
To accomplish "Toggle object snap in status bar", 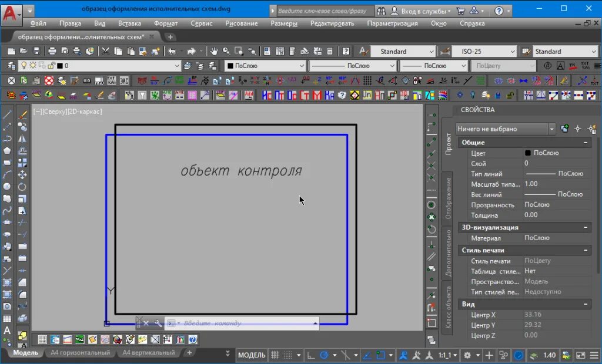I will (380, 355).
